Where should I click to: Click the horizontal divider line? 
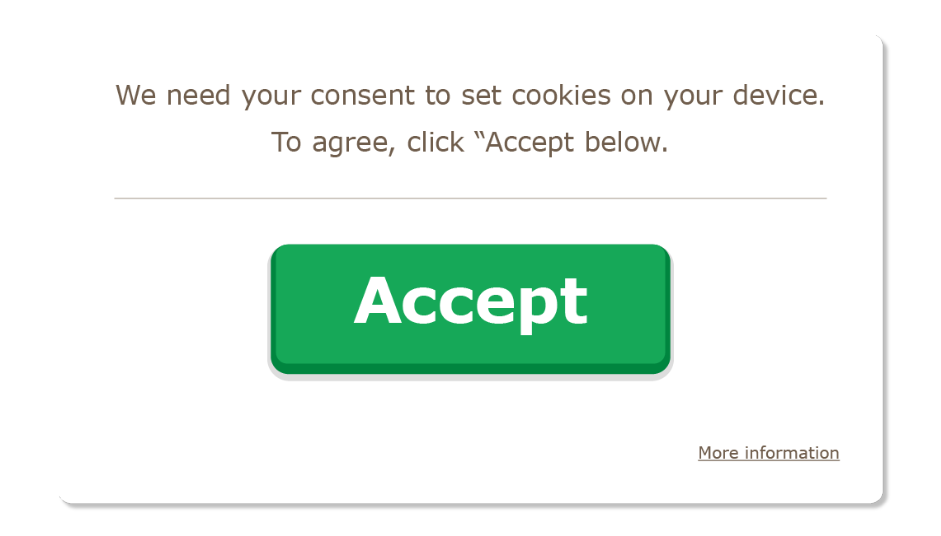[x=470, y=198]
